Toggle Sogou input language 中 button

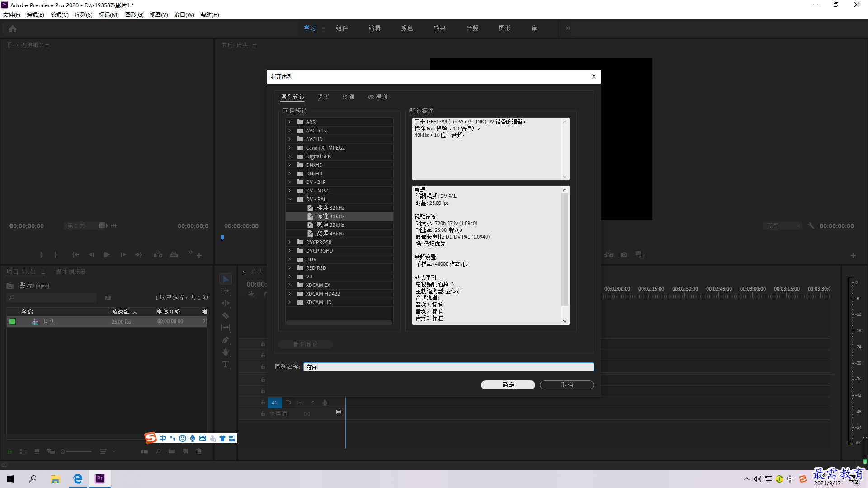[x=163, y=438]
